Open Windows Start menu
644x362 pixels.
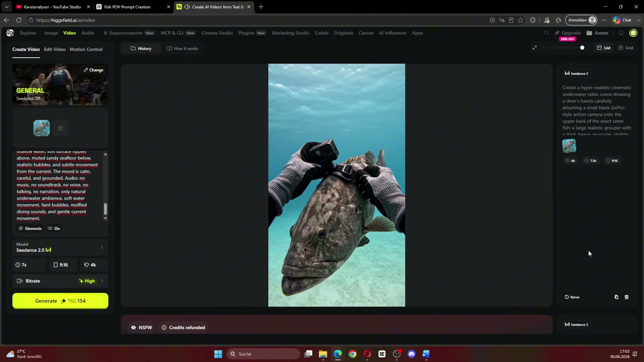[x=218, y=354]
